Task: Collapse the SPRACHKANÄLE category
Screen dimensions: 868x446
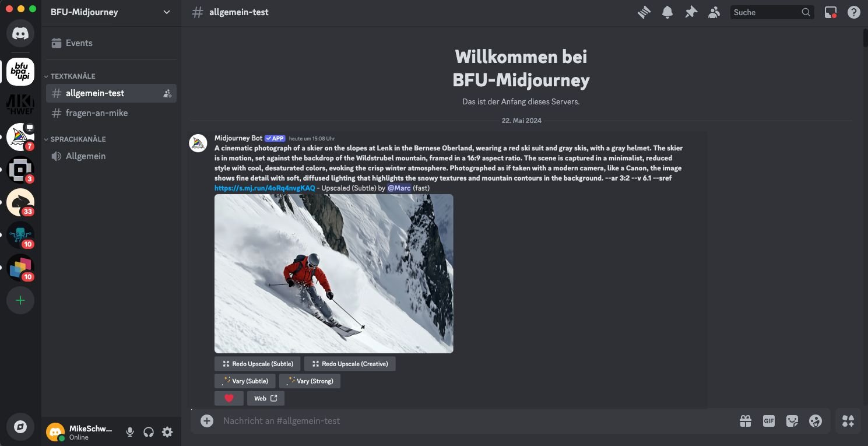Action: click(x=75, y=139)
